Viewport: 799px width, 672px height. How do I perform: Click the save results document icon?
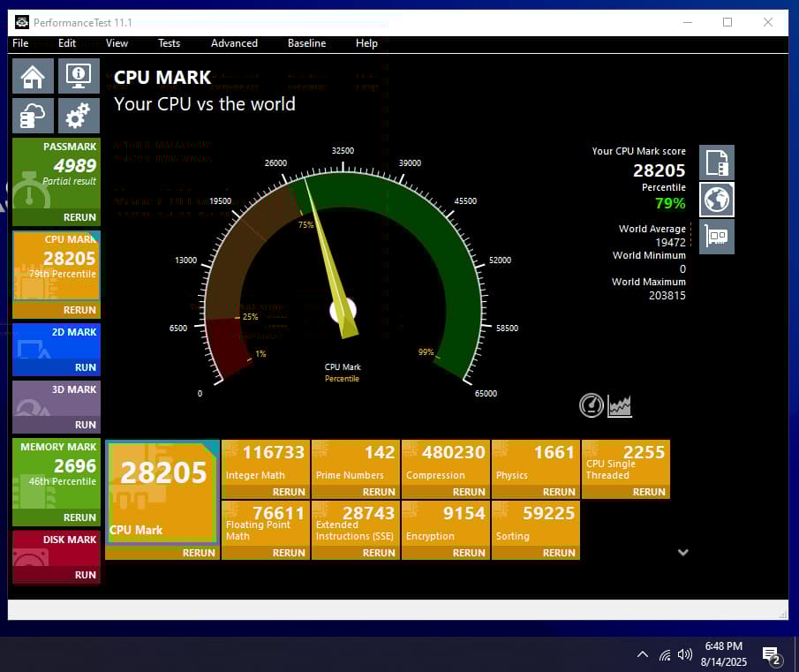coord(716,163)
